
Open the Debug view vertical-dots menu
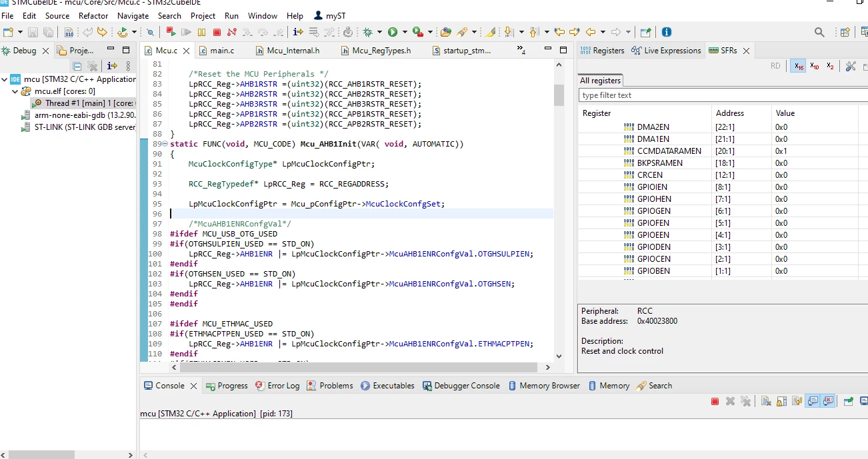click(129, 66)
